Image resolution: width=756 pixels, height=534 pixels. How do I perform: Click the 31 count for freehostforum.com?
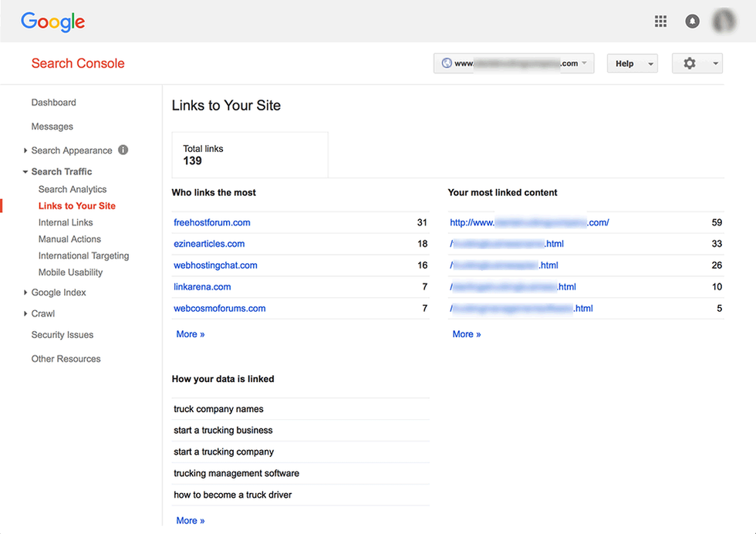[422, 222]
